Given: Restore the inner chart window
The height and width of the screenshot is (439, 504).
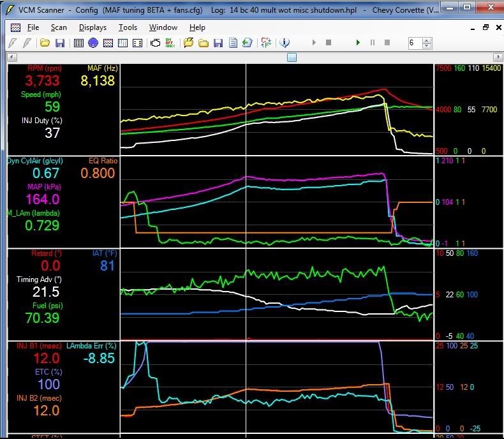Looking at the screenshot, I should pyautogui.click(x=485, y=28).
